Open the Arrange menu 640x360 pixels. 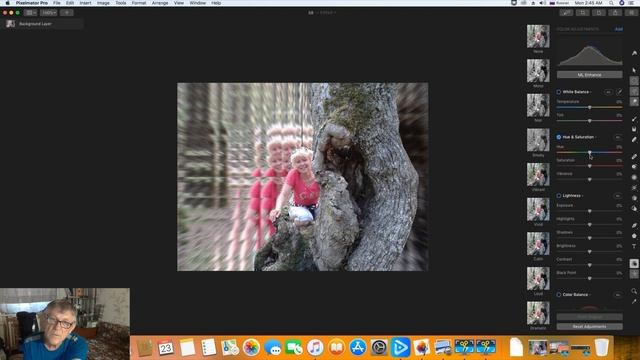pos(160,3)
